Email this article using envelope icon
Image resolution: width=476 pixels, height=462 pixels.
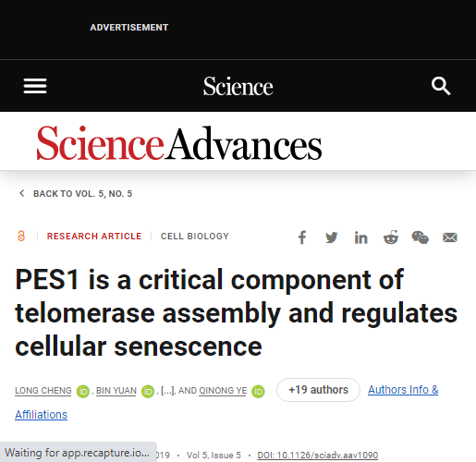coord(450,237)
